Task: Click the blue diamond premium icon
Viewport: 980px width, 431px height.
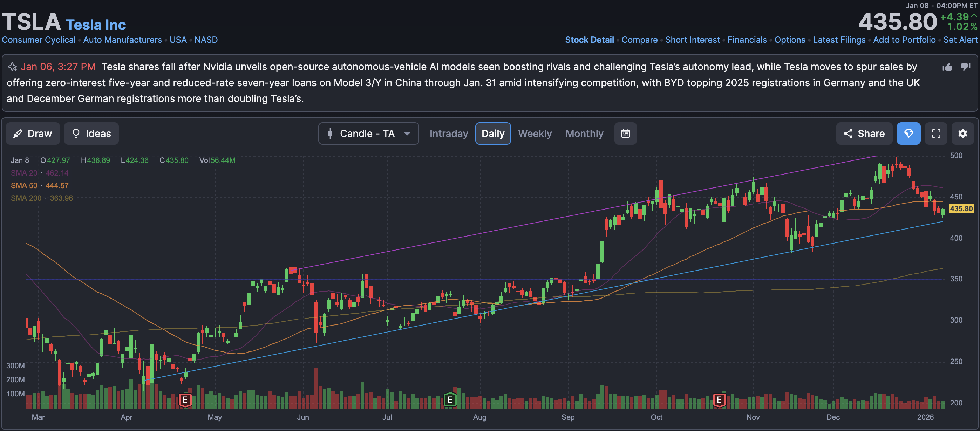Action: [x=908, y=134]
